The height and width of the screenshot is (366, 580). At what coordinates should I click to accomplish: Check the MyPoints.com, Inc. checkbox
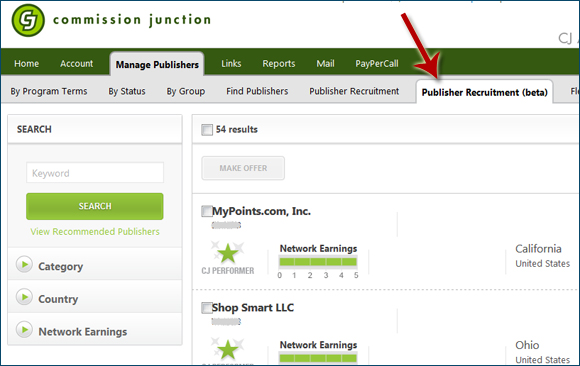(x=206, y=211)
